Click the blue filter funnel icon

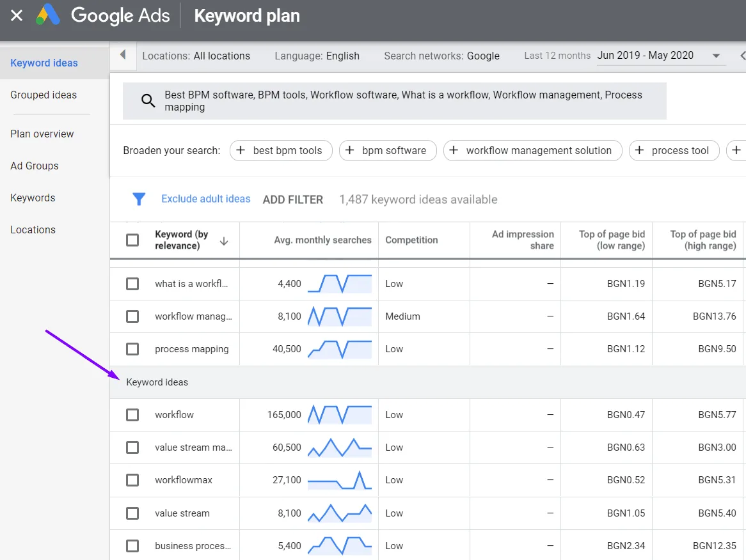139,199
